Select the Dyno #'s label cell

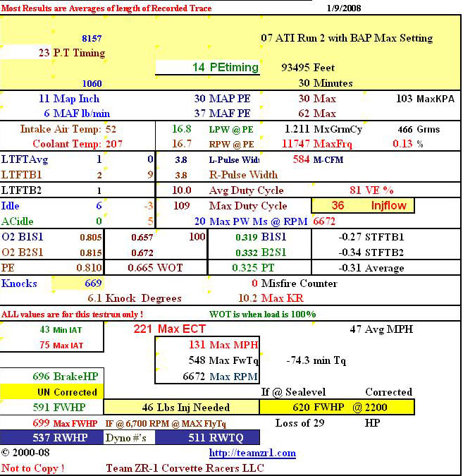coord(129,437)
